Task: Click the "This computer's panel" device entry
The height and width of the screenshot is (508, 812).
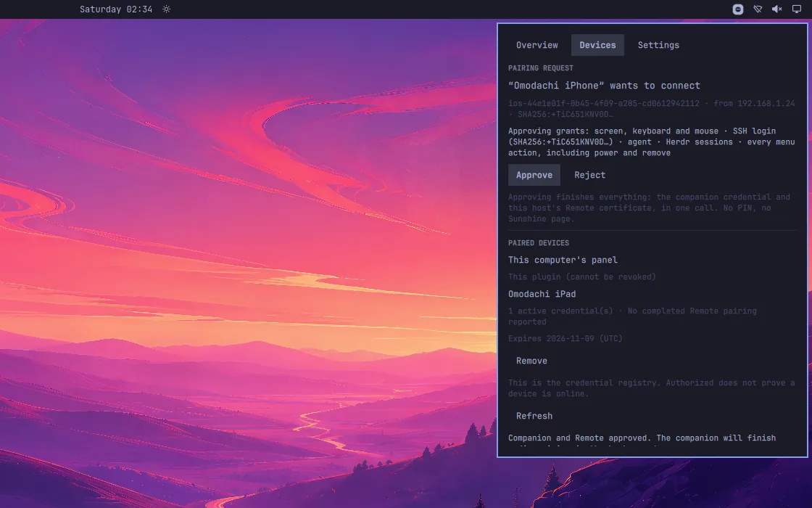Action: pos(563,261)
